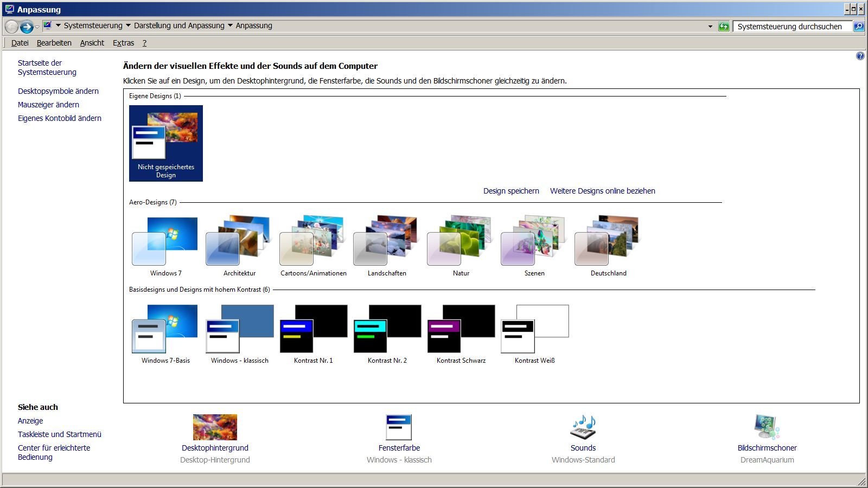This screenshot has height=488, width=868.
Task: Click the Systemsteuerung breadcrumb segment
Action: (x=93, y=25)
